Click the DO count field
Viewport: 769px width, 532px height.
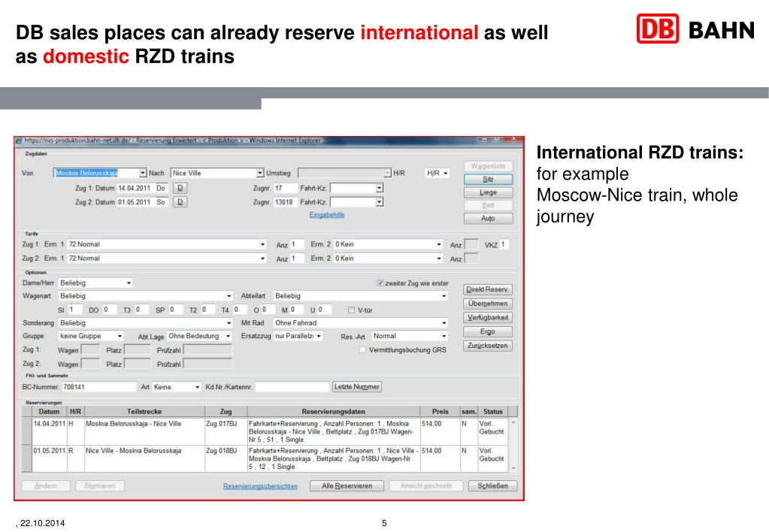109,310
